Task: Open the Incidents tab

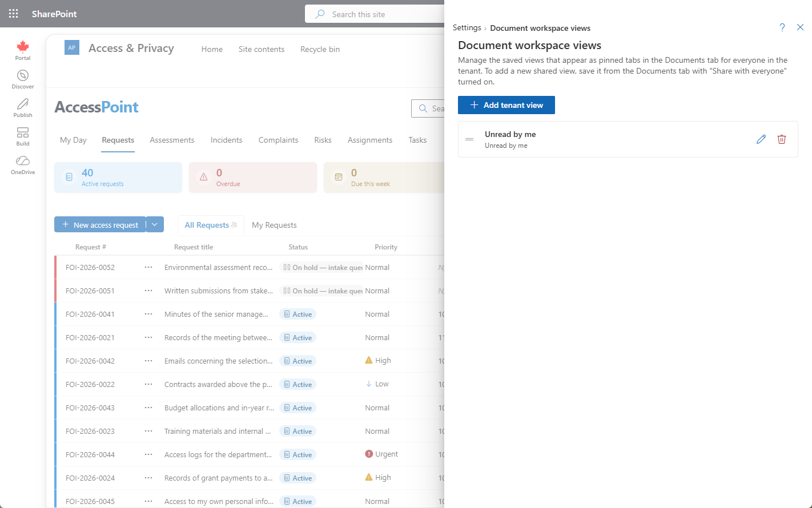Action: (x=226, y=140)
